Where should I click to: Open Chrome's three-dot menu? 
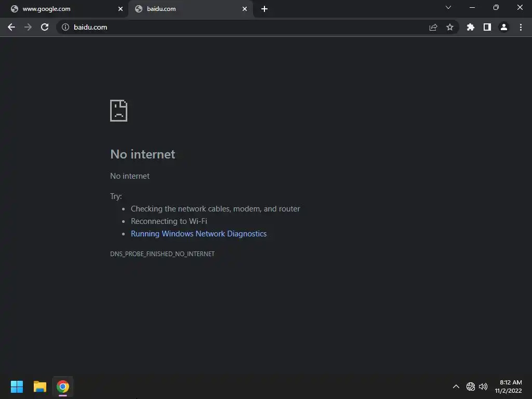coord(521,27)
